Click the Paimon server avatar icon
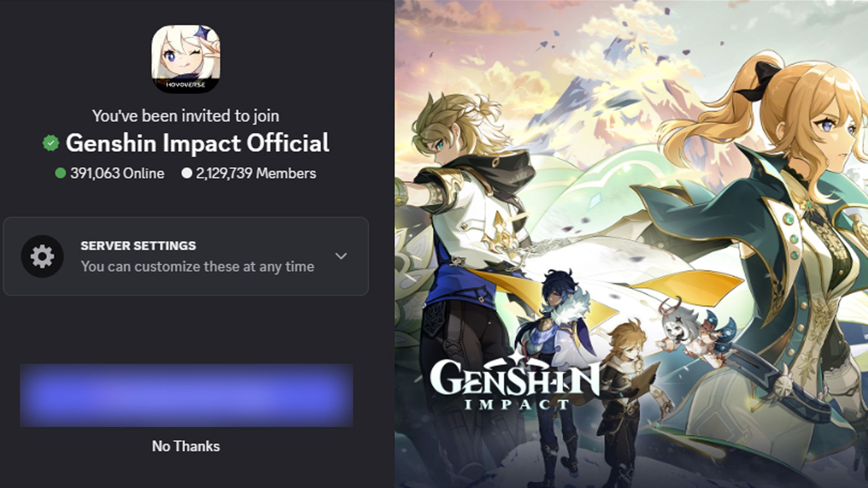 186,58
